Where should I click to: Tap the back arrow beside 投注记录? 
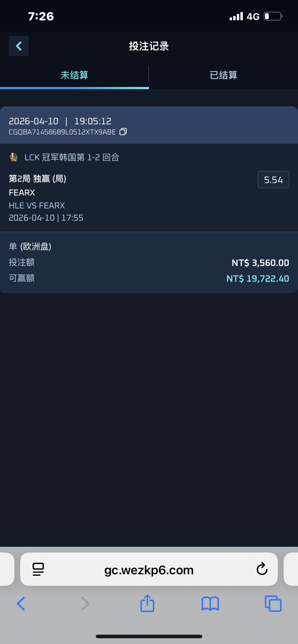(18, 46)
